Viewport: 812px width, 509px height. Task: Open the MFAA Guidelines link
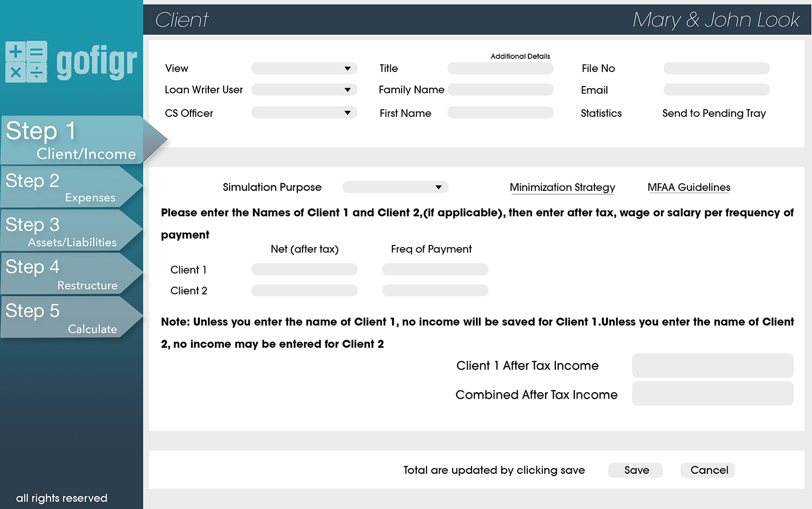pyautogui.click(x=689, y=187)
